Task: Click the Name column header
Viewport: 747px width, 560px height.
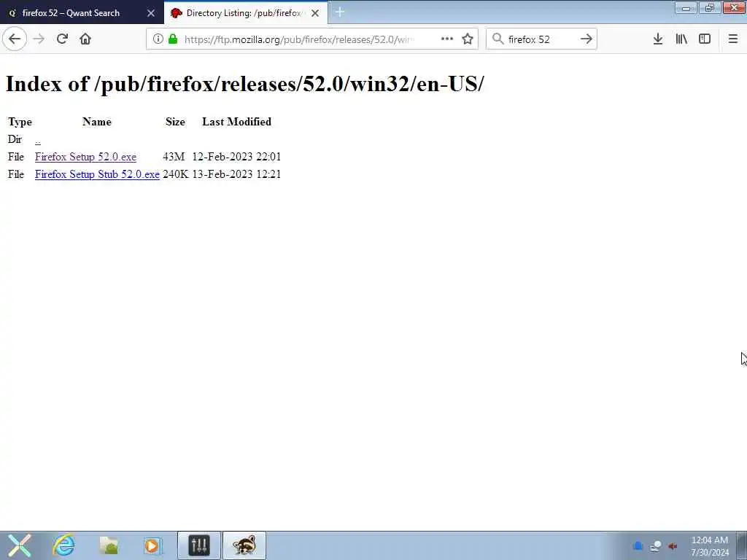Action: 97,122
